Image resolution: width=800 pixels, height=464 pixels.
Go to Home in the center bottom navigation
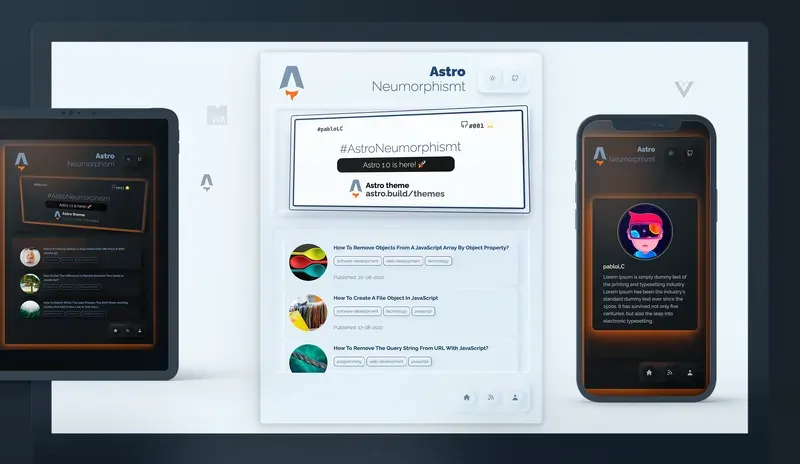[466, 397]
